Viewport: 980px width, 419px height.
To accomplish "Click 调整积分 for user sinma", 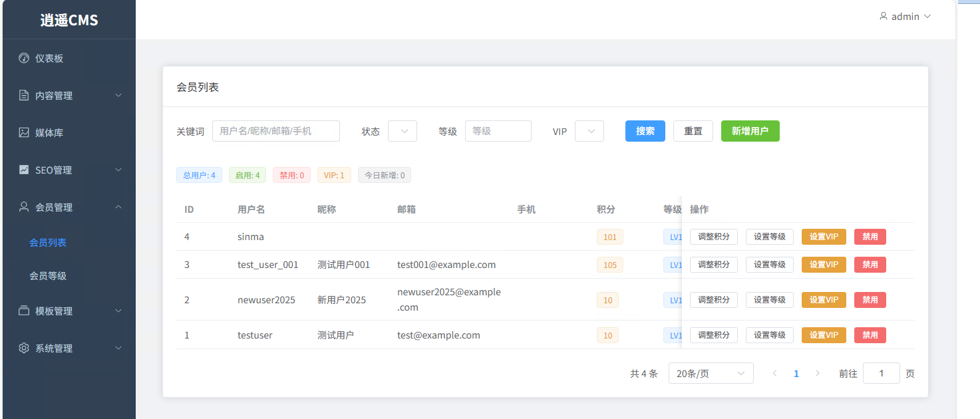I will pos(714,237).
